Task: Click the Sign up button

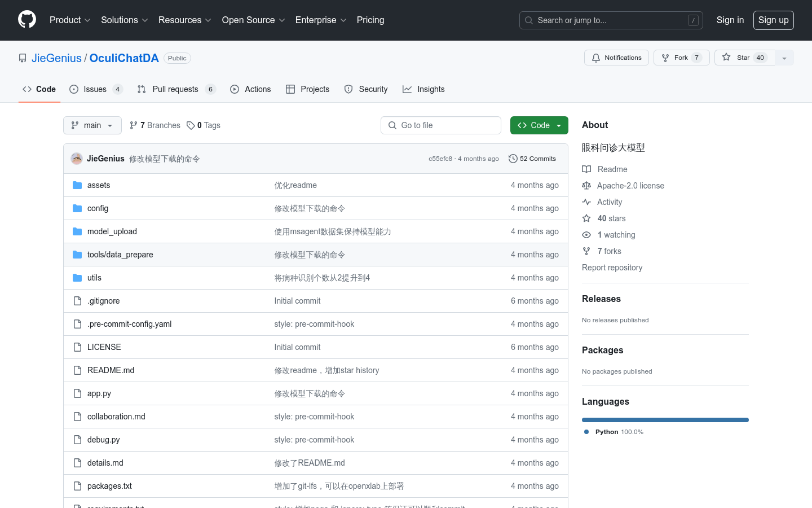Action: click(773, 20)
